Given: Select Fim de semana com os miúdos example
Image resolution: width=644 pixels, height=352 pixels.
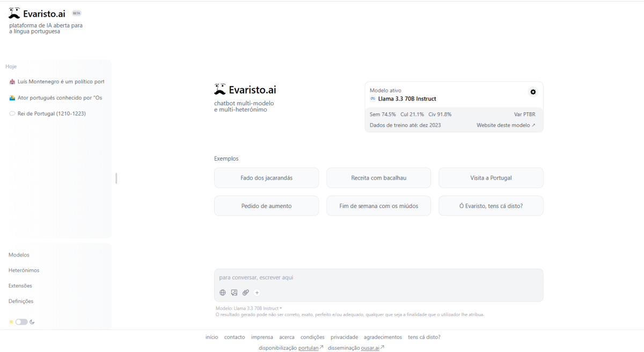Looking at the screenshot, I should click(x=378, y=206).
